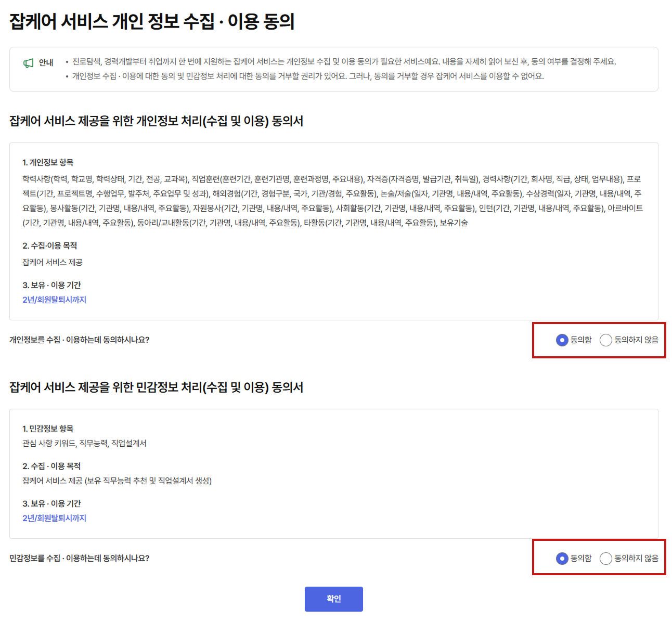This screenshot has height=621, width=672.
Task: Click '2. 수집 · 이용 목적' in 민감정보 box
Action: coord(51,466)
